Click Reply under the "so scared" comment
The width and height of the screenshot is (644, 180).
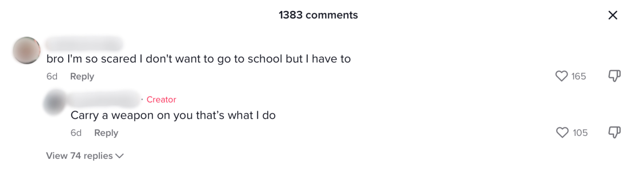(x=82, y=76)
